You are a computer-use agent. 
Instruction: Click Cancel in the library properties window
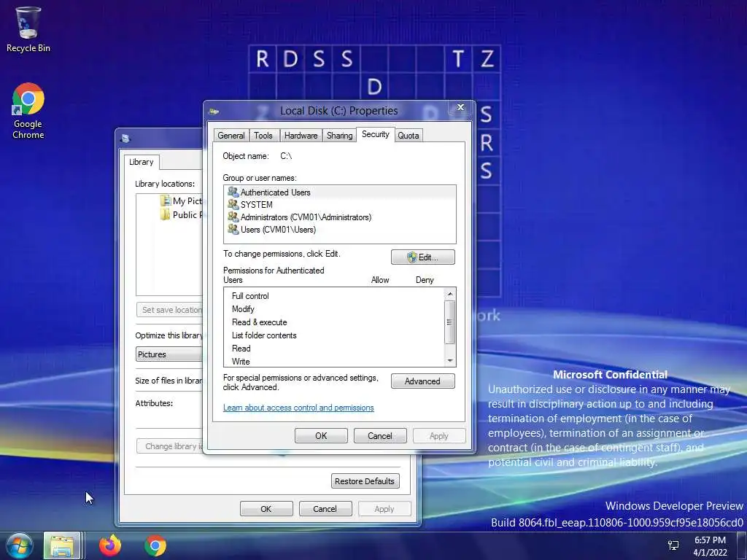click(x=325, y=508)
